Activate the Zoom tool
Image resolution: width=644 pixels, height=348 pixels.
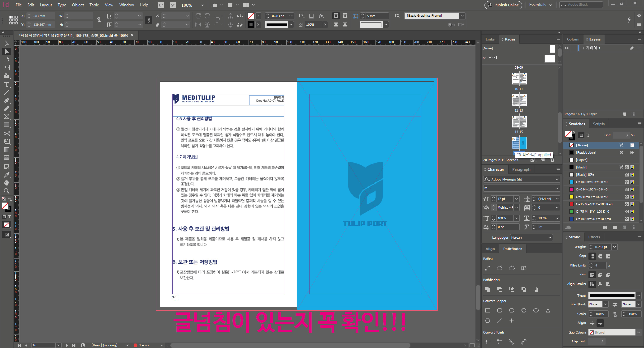point(7,191)
